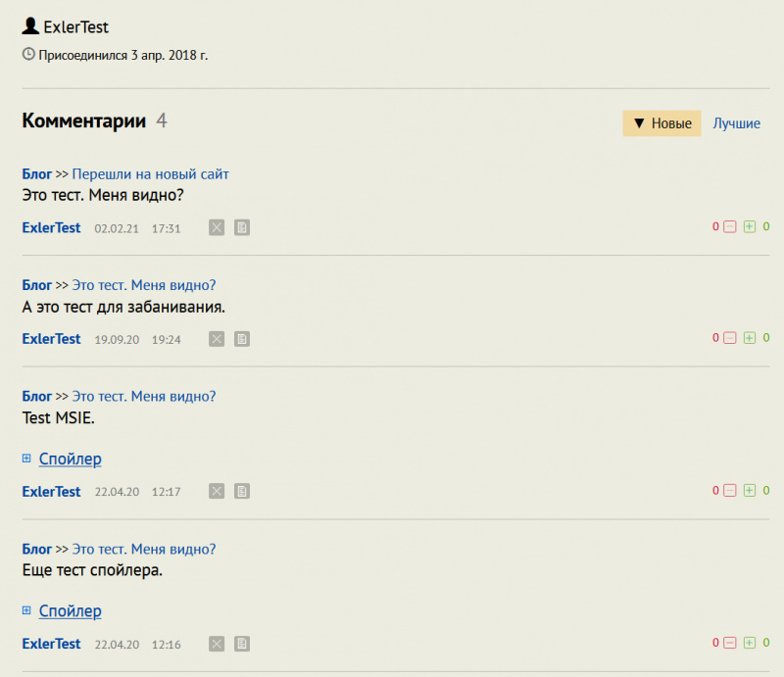
Task: Click the document icon on 19.09.20 comment
Action: (242, 339)
